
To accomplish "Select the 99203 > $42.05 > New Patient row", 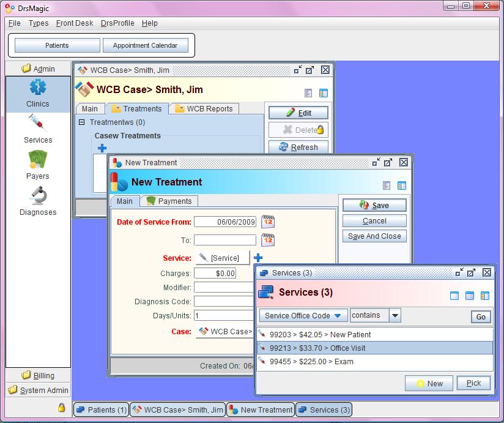I will click(375, 334).
